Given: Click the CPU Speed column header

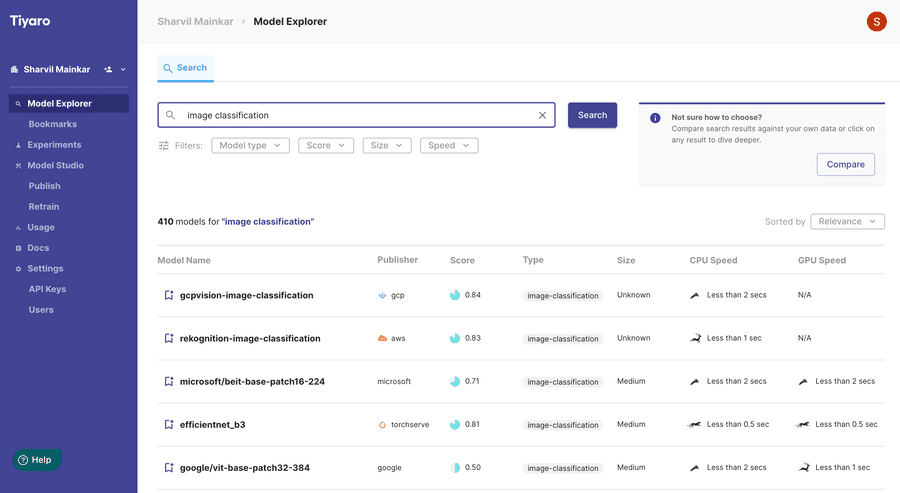Looking at the screenshot, I should pos(713,260).
